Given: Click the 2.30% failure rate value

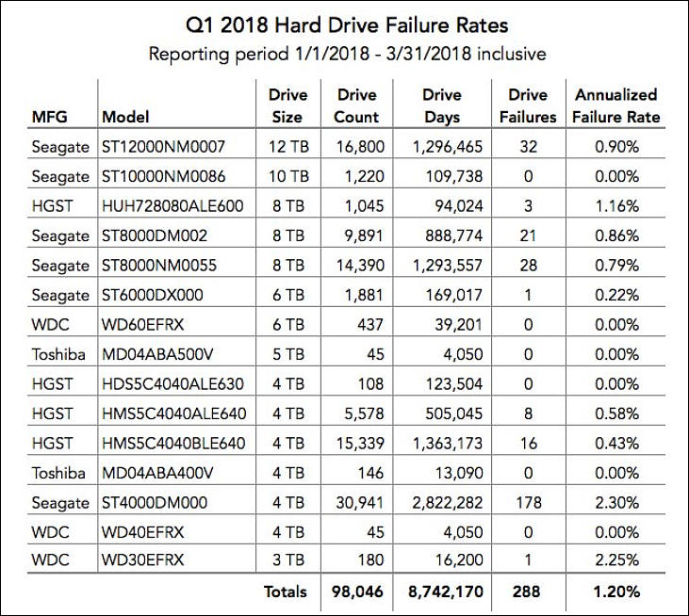Looking at the screenshot, I should point(616,502).
